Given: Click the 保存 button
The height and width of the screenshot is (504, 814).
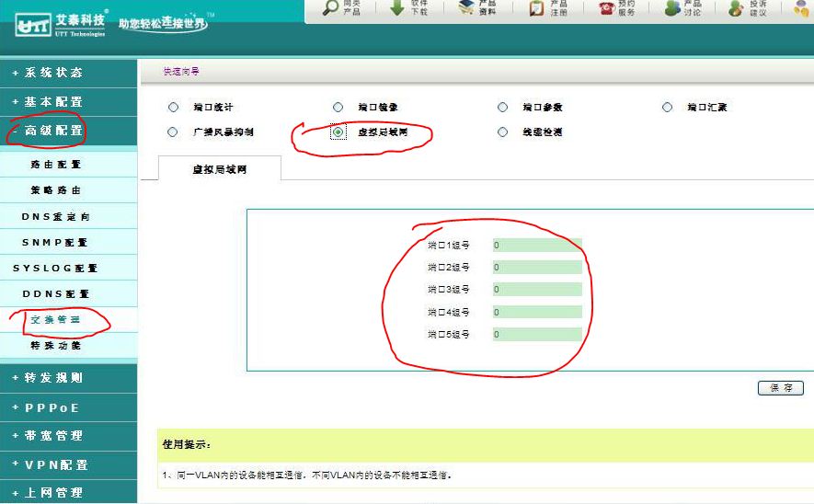Looking at the screenshot, I should (x=780, y=388).
